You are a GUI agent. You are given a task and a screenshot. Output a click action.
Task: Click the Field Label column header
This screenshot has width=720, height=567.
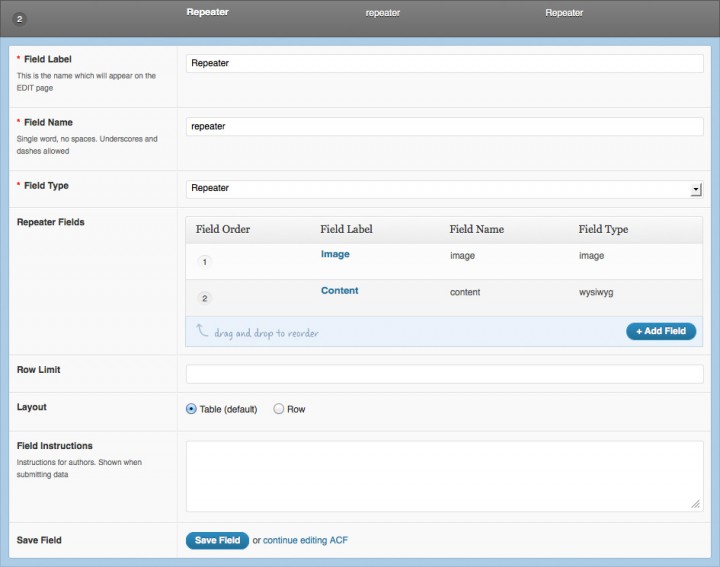pos(346,229)
